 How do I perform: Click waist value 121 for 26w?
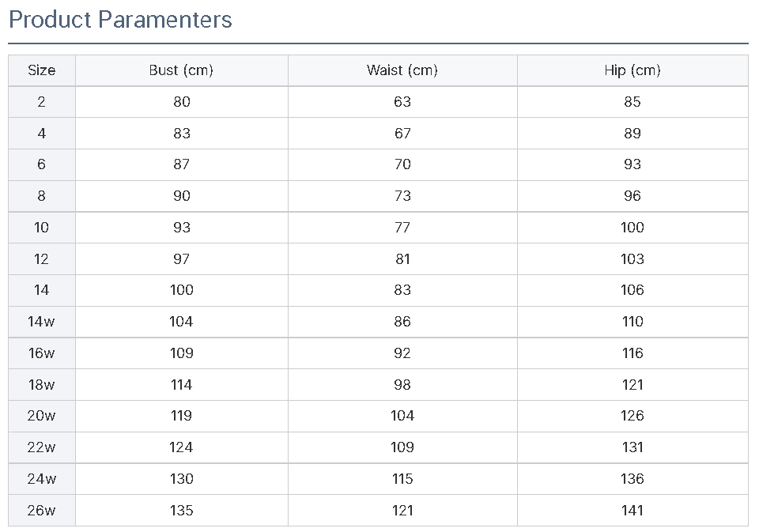402,510
